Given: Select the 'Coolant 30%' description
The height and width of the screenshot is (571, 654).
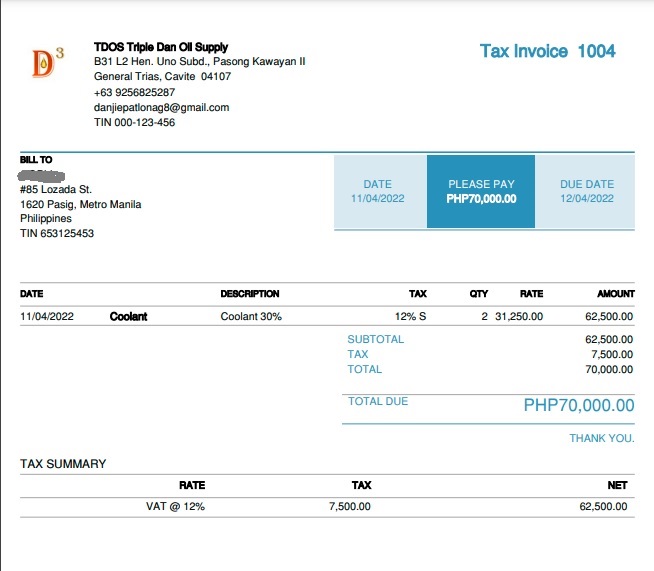Looking at the screenshot, I should [251, 317].
